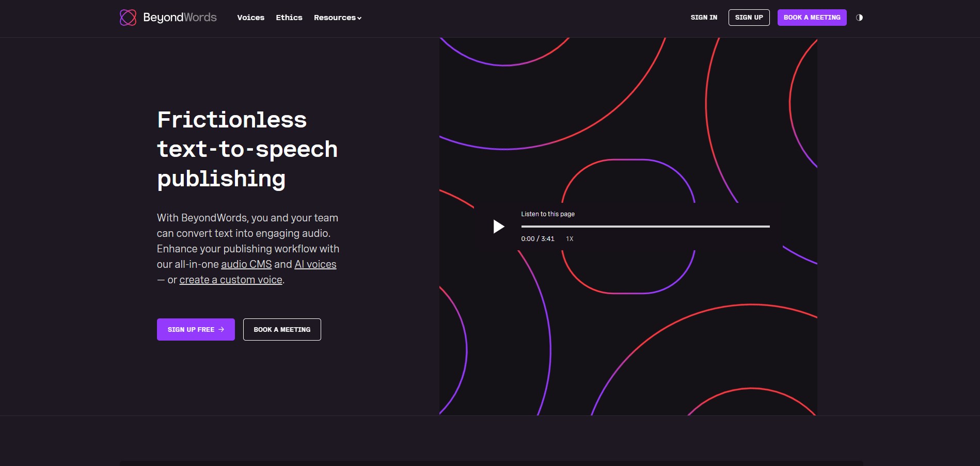Viewport: 980px width, 466px height.
Task: Click the audio player progress bar
Action: (x=645, y=226)
